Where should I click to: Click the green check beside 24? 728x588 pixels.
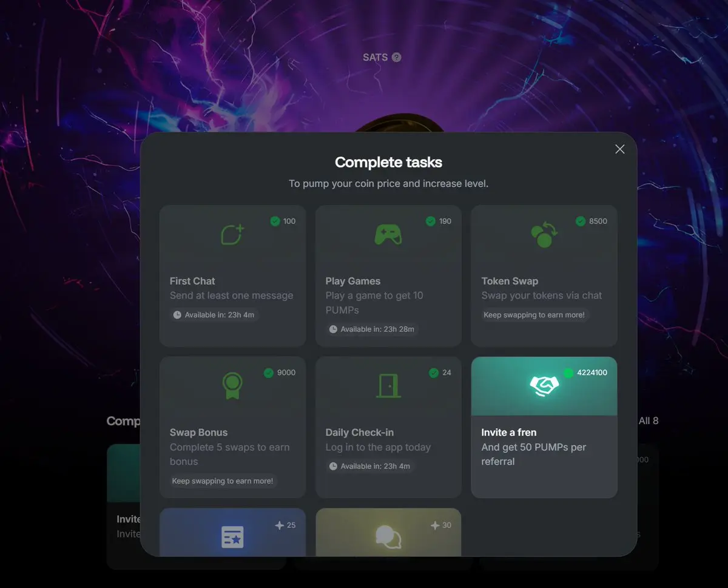point(434,373)
